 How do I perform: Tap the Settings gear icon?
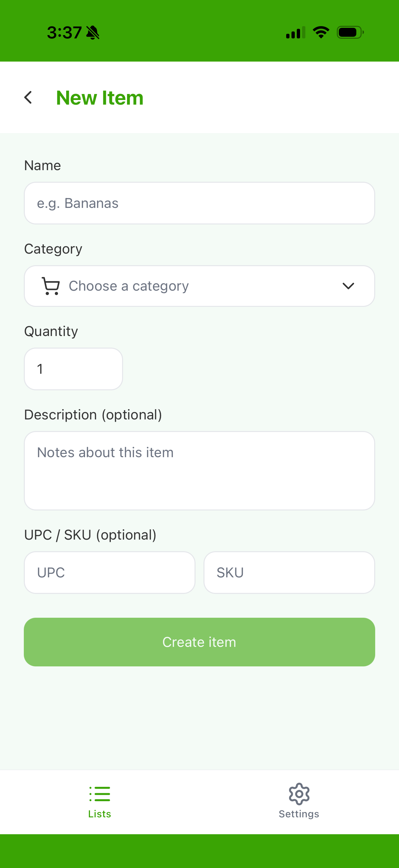pyautogui.click(x=299, y=794)
